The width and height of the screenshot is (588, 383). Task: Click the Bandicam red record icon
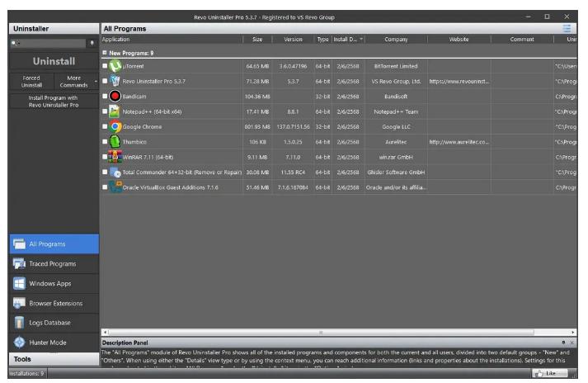(x=115, y=96)
